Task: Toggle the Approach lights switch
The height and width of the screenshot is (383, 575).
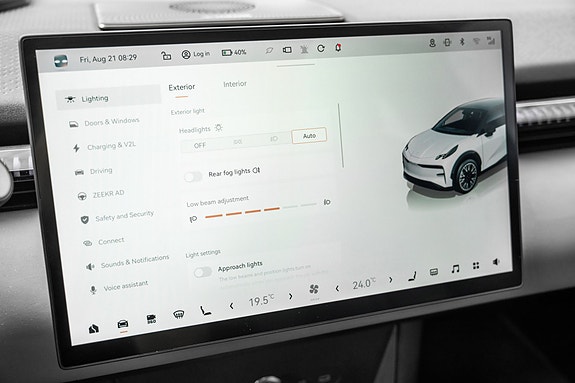Action: click(203, 272)
